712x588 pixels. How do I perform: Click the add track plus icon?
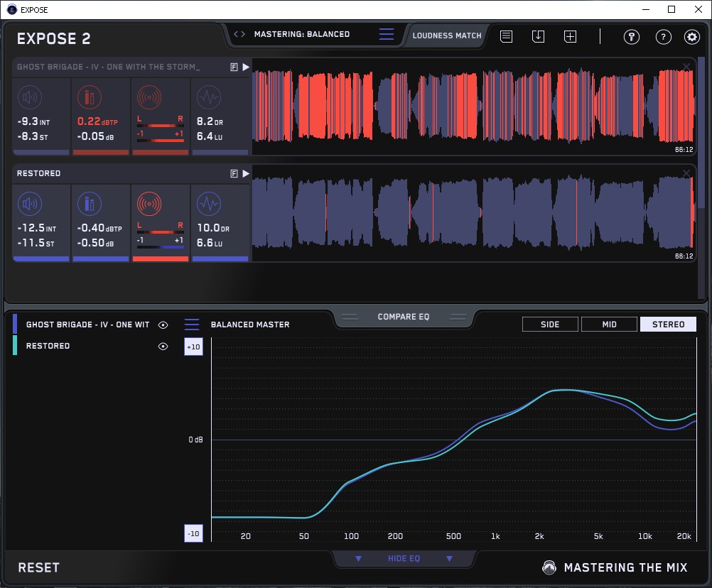pyautogui.click(x=571, y=36)
